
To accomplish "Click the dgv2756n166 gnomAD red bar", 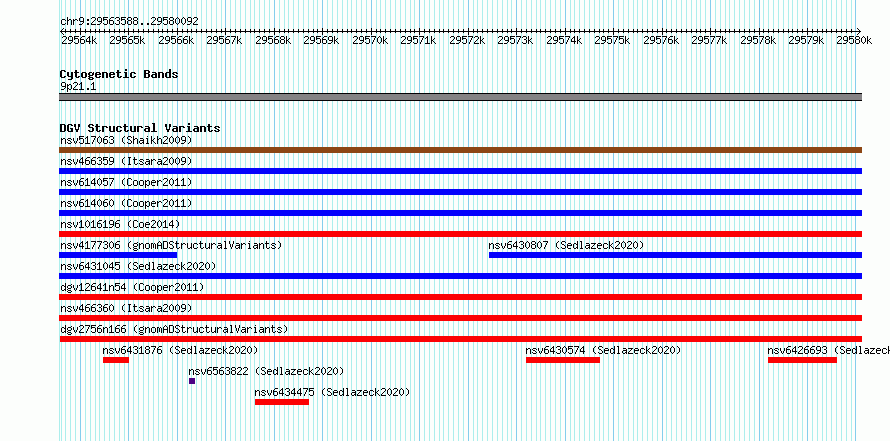I will 460,339.
